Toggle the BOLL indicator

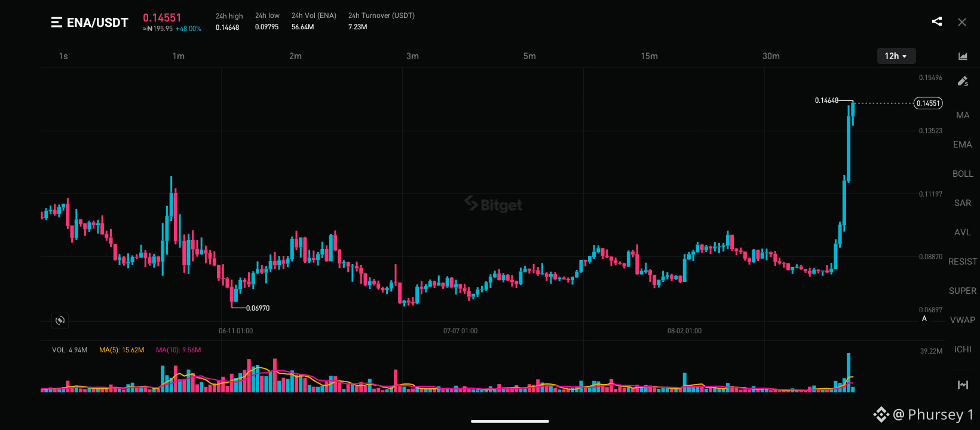pyautogui.click(x=963, y=174)
